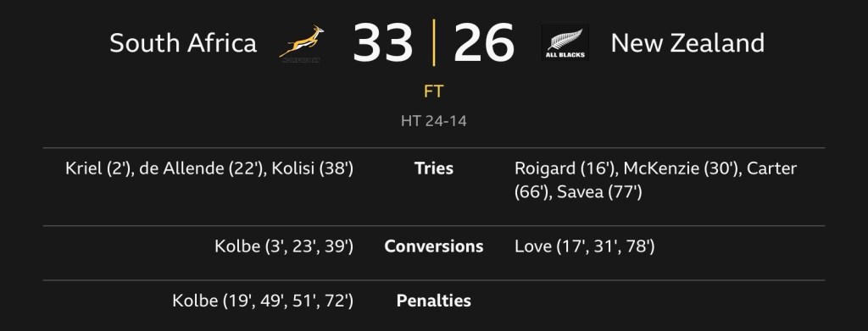Click Kolbe conversions (3', 23', 39')

click(284, 246)
